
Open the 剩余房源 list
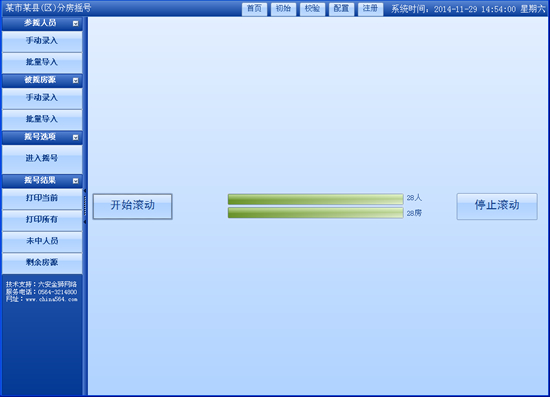pos(42,263)
